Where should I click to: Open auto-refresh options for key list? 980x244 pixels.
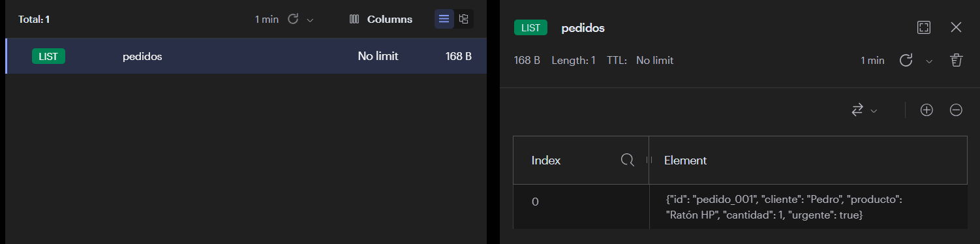(310, 20)
